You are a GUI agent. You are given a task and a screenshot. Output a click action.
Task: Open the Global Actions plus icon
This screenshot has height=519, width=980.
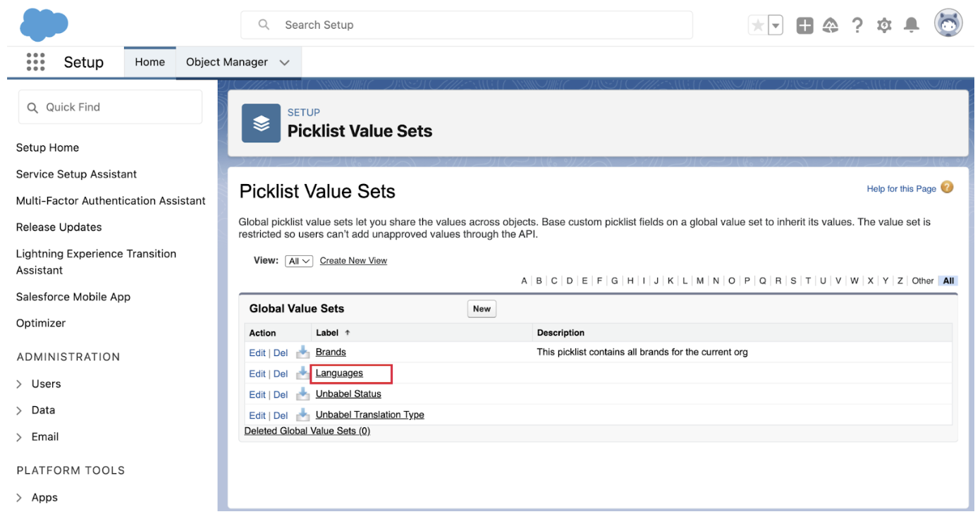pyautogui.click(x=804, y=25)
